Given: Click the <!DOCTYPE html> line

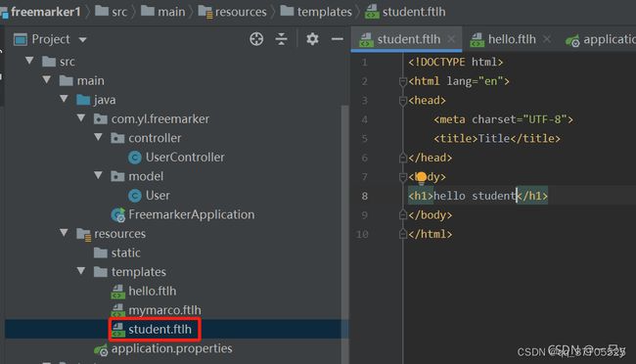Looking at the screenshot, I should [456, 62].
